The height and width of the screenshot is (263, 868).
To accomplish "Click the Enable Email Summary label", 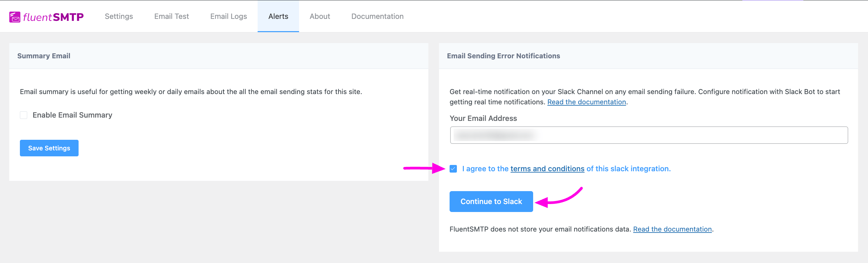I will [73, 115].
